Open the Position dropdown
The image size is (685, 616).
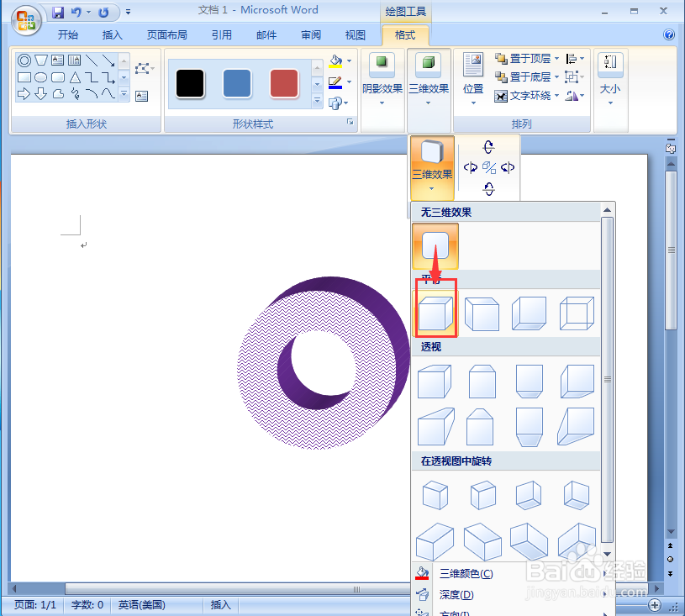tap(473, 79)
